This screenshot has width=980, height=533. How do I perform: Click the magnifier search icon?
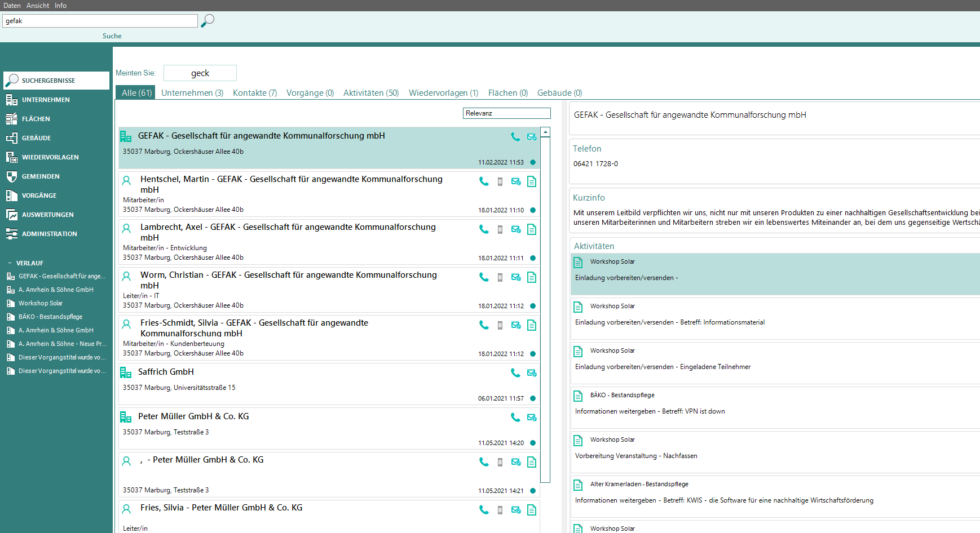(x=208, y=21)
